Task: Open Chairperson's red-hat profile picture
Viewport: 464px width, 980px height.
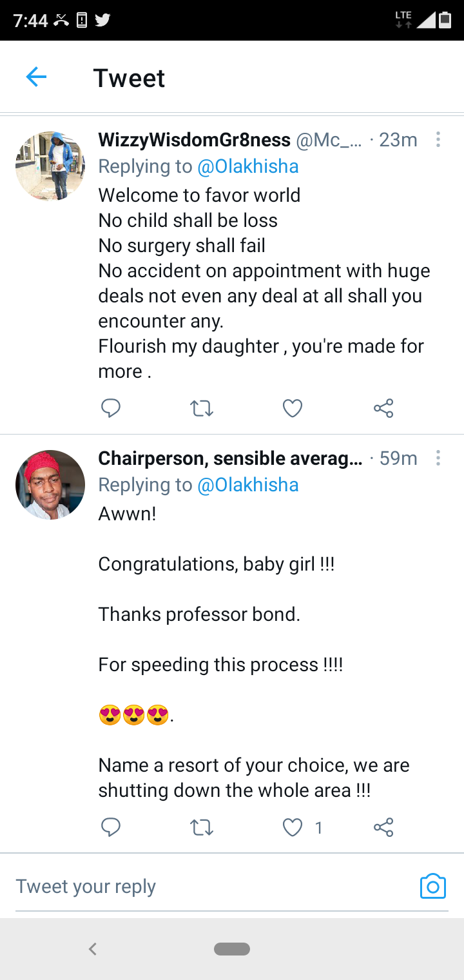Action: tap(50, 485)
